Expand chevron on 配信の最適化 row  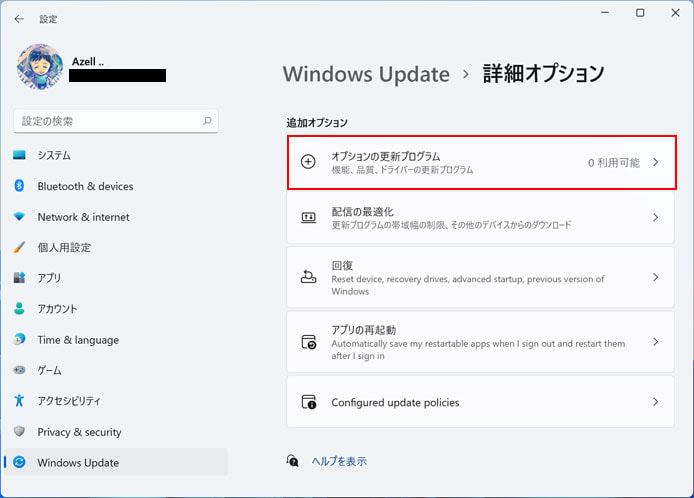coord(655,217)
